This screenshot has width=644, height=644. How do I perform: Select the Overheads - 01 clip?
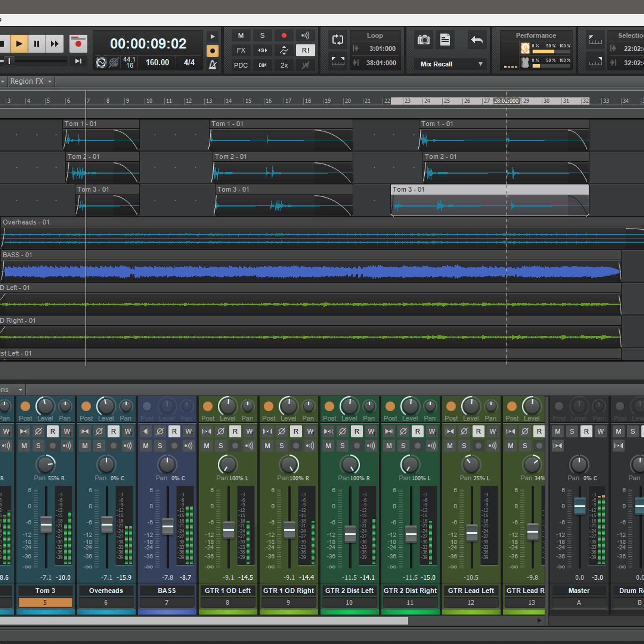[322, 233]
